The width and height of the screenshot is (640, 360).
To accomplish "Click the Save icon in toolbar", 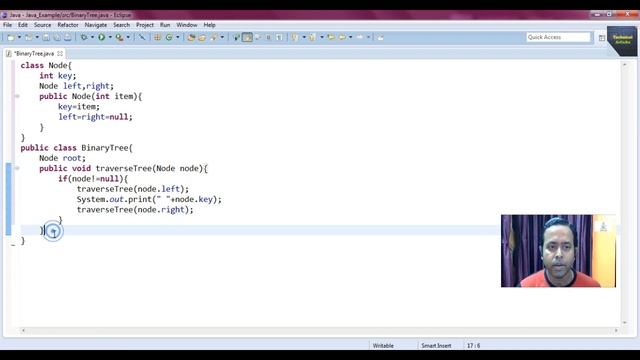I will click(46, 37).
